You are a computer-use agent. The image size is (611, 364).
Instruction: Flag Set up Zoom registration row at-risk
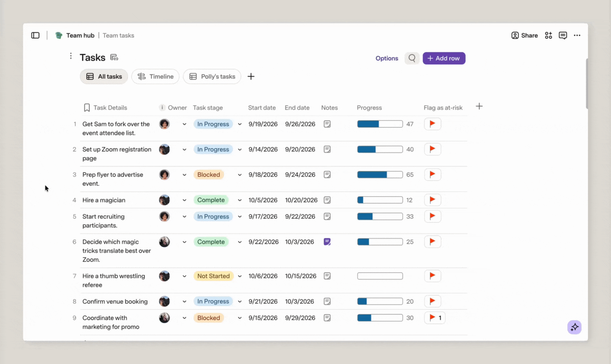[433, 149]
